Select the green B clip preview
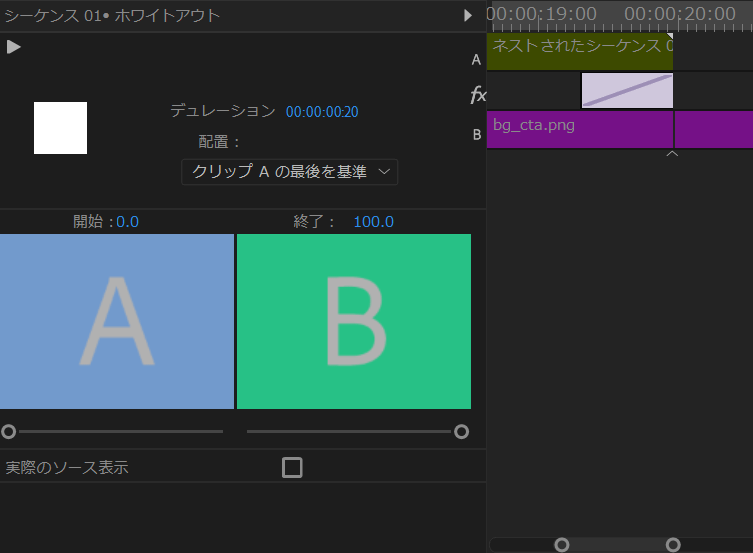Image resolution: width=753 pixels, height=553 pixels. coord(354,321)
